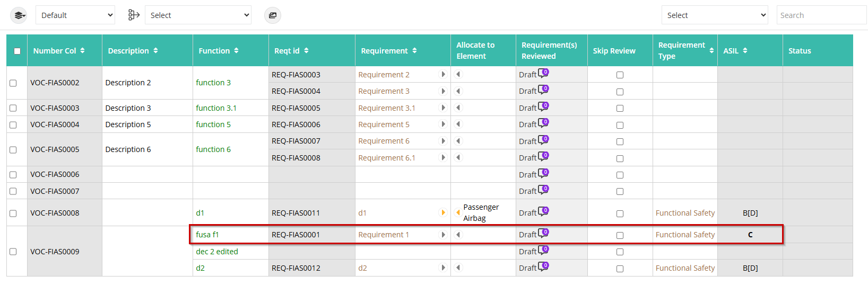Image resolution: width=868 pixels, height=294 pixels.
Task: Tick the select-all checkbox in the table header
Action: pos(17,51)
